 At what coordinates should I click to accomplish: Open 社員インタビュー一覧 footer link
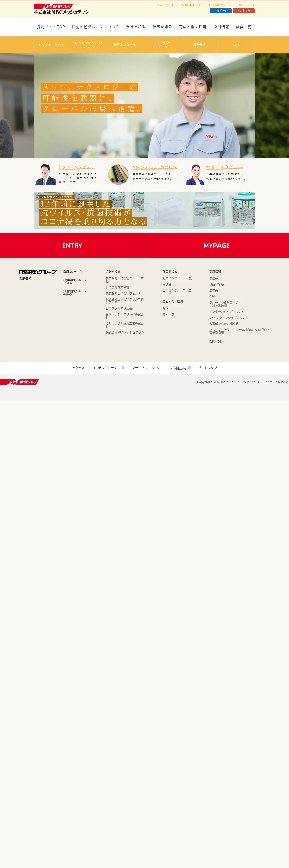click(x=177, y=278)
